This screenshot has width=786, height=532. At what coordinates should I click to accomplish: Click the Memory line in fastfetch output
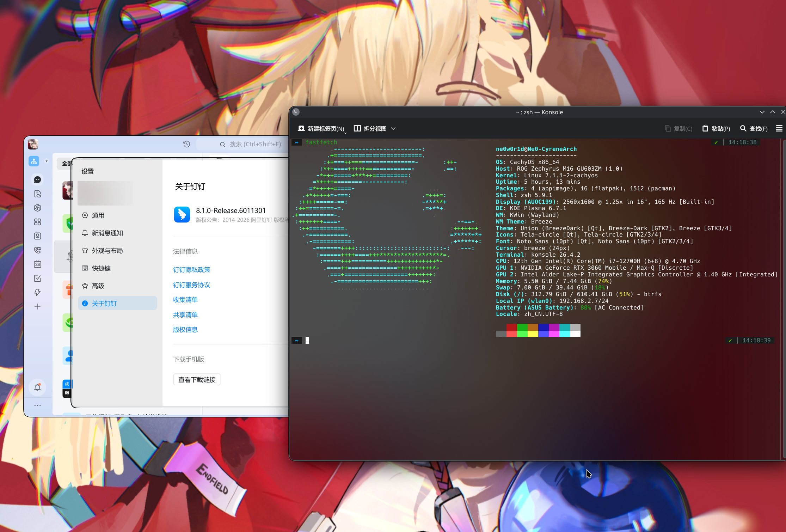point(554,281)
